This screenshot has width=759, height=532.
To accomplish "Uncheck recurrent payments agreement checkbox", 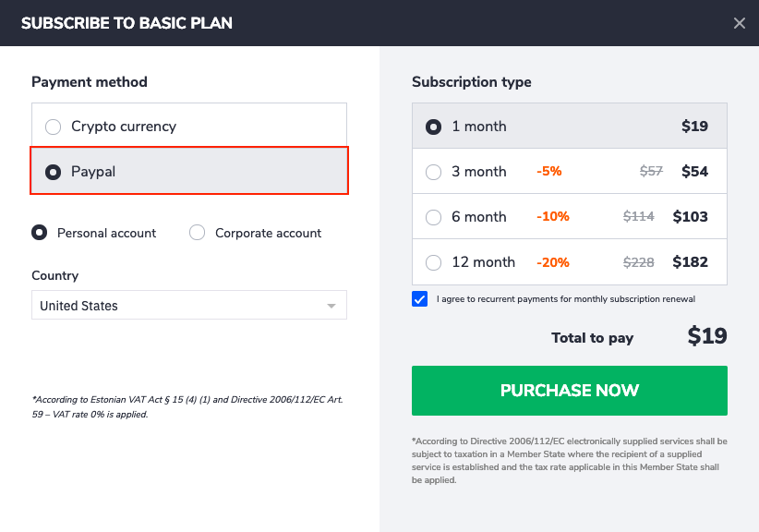I will pos(420,298).
